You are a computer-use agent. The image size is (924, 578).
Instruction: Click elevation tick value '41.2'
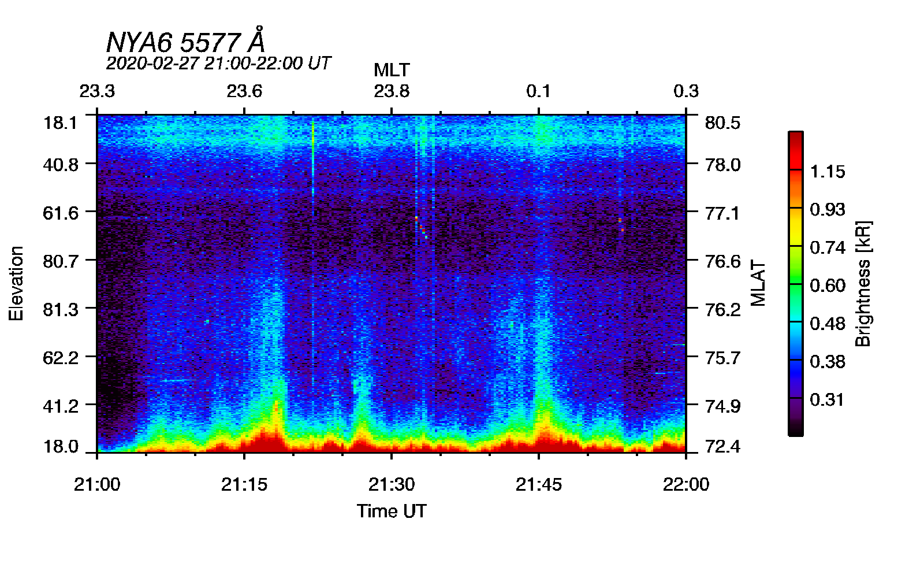tap(61, 406)
